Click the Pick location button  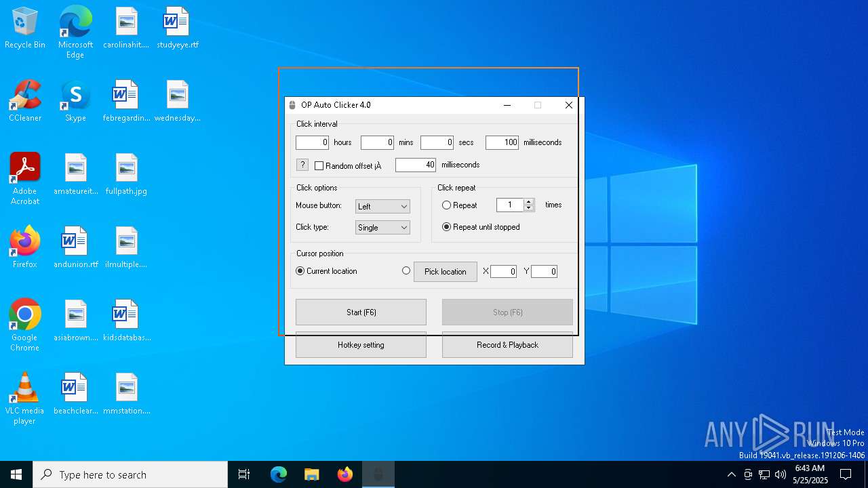[445, 272]
